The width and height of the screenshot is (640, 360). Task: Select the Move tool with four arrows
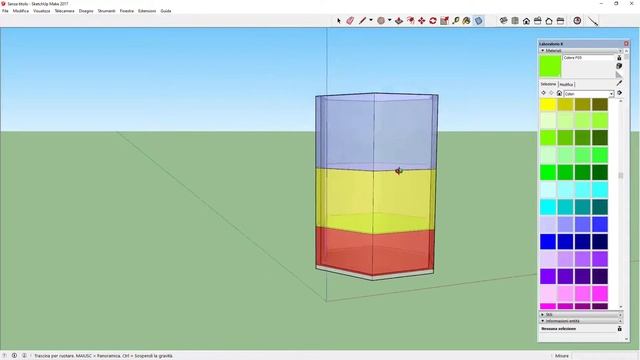(x=422, y=20)
